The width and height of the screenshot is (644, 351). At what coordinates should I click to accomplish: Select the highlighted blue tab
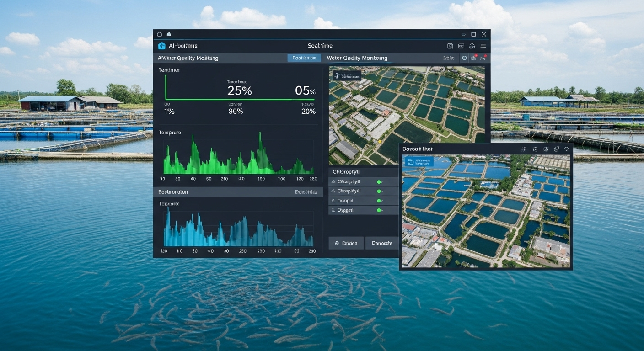coord(304,58)
